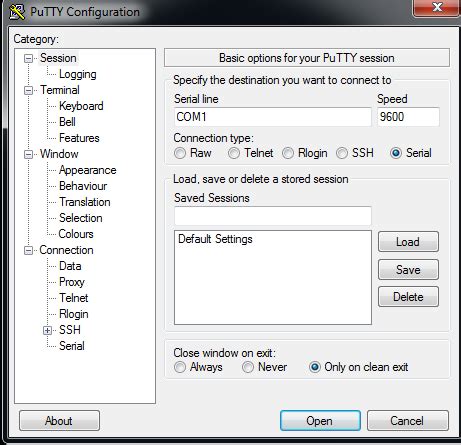Open Bell settings
Viewport: 461px width, 445px height.
(67, 122)
